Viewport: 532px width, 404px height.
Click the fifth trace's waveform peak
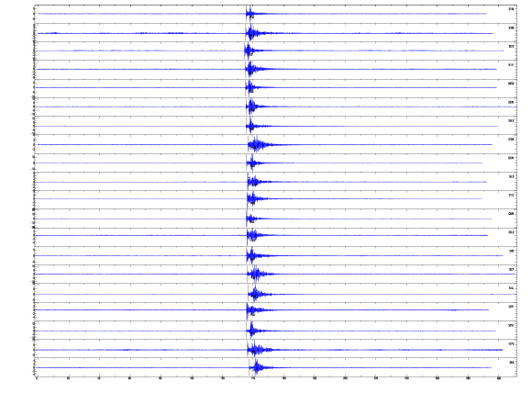coord(250,87)
